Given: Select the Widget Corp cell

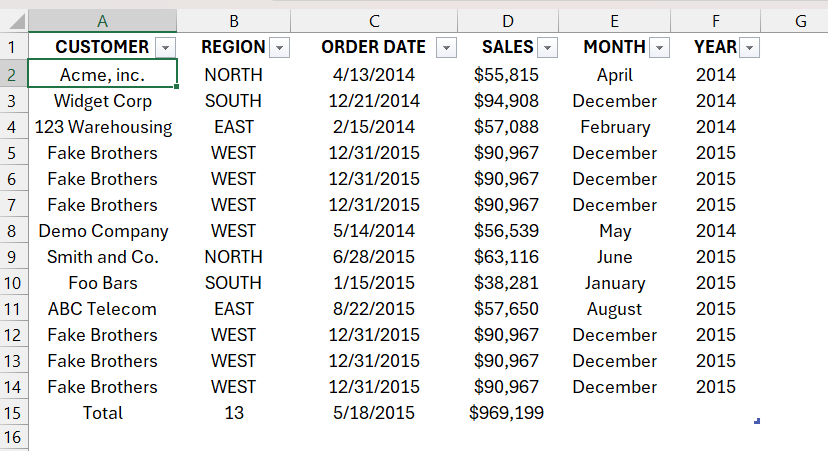Looking at the screenshot, I should click(102, 101).
